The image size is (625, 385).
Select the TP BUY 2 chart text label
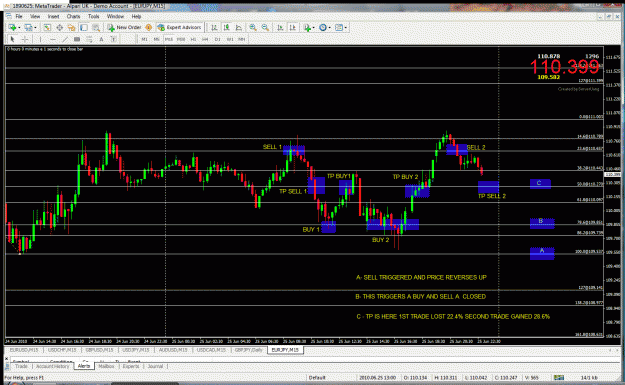click(x=405, y=177)
